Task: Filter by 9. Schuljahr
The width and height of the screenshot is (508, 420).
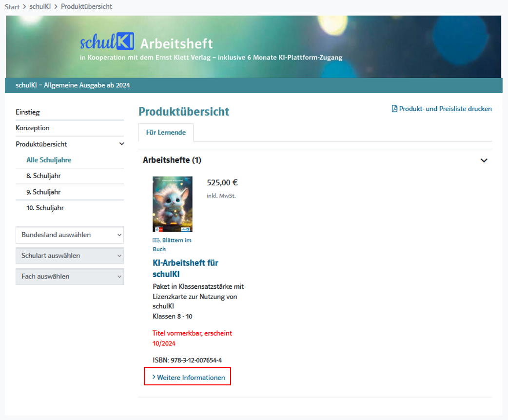Action: click(x=43, y=192)
